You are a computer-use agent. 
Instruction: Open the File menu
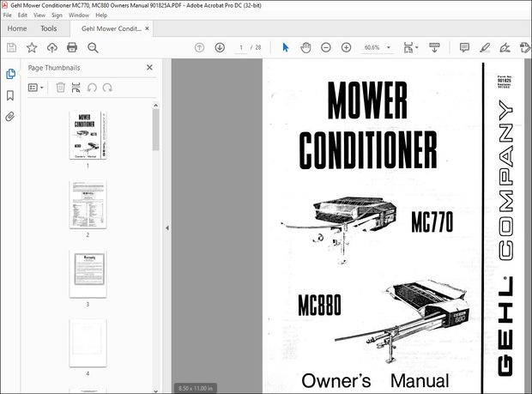[7, 15]
